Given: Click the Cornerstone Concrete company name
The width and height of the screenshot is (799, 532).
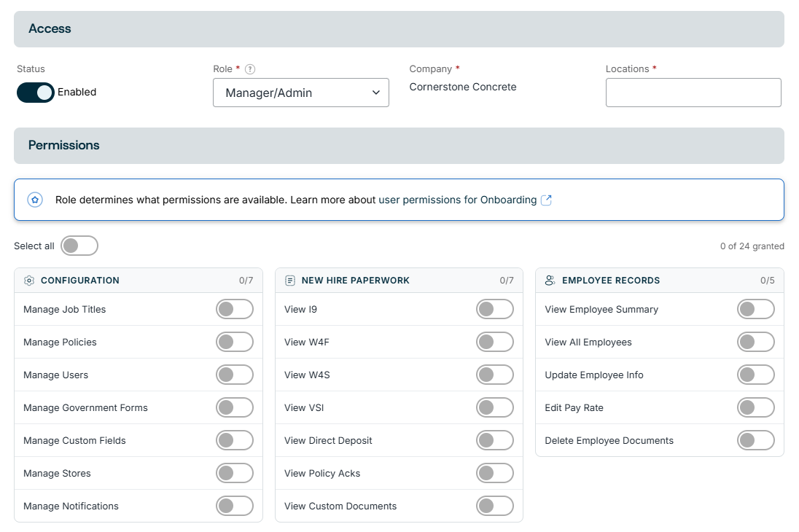Looking at the screenshot, I should pos(463,87).
